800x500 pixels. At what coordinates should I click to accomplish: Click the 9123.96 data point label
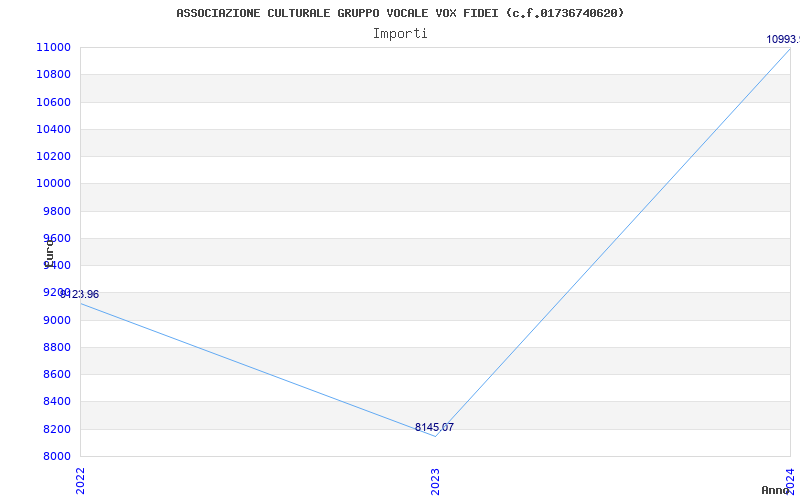coord(80,294)
